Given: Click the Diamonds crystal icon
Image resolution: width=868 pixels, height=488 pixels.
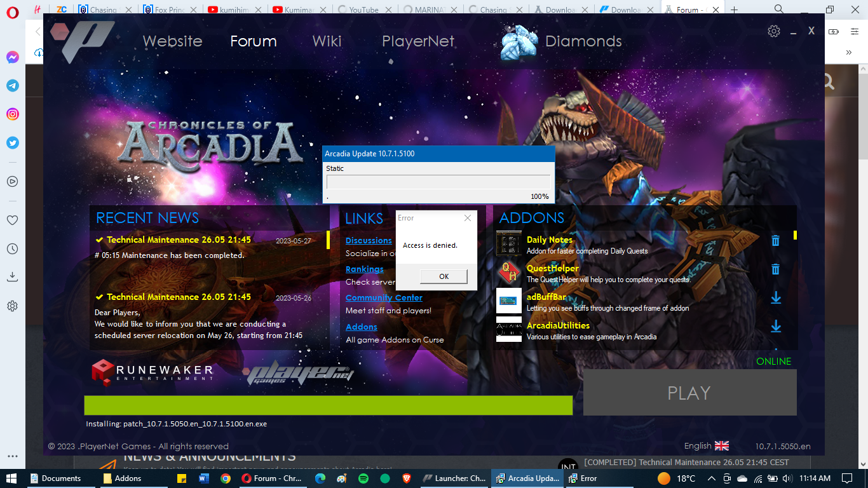Looking at the screenshot, I should click(519, 43).
